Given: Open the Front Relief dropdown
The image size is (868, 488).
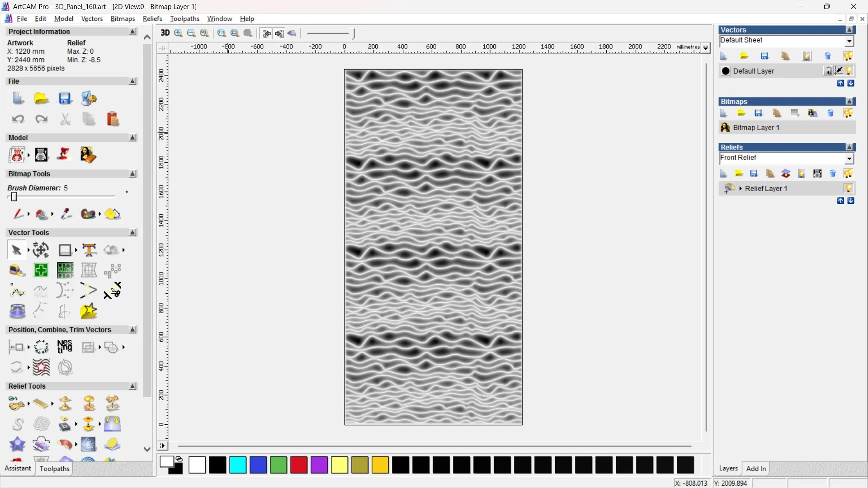Looking at the screenshot, I should (x=849, y=159).
